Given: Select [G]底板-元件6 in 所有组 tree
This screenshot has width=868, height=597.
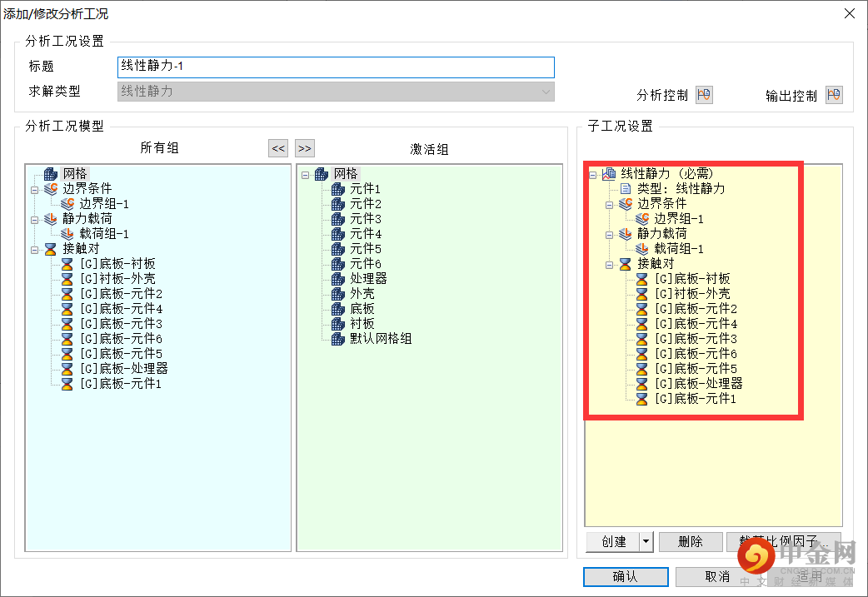Looking at the screenshot, I should pos(122,339).
